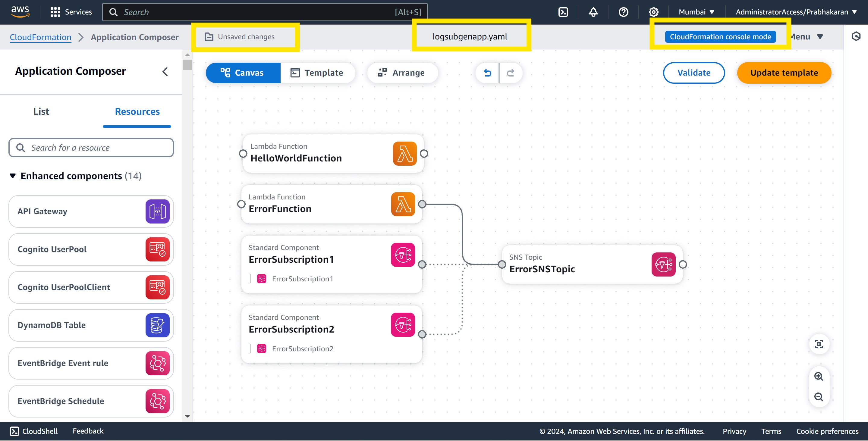Open the CloudFormation breadcrumb link
The width and height of the screenshot is (868, 441).
(40, 37)
